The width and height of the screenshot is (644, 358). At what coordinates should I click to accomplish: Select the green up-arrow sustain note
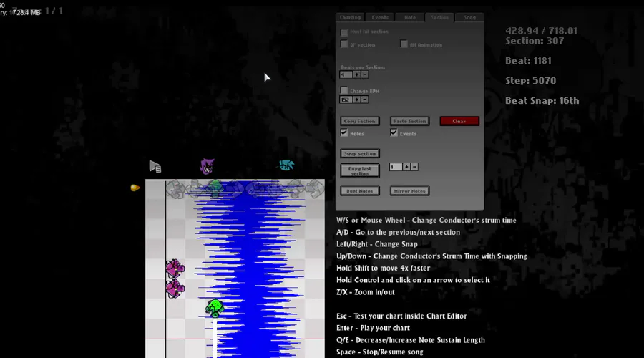point(215,309)
